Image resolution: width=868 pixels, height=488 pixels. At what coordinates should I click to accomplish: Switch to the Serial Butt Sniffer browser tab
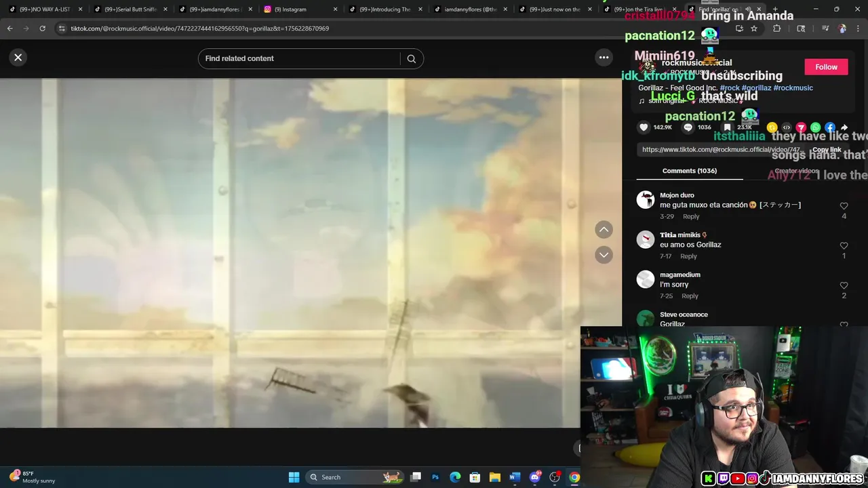pyautogui.click(x=130, y=9)
